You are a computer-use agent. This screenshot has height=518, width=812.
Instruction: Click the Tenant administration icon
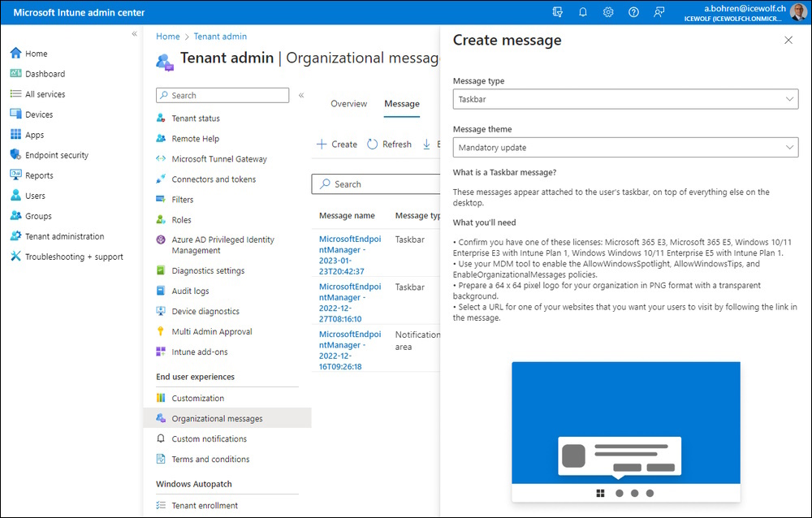click(16, 235)
